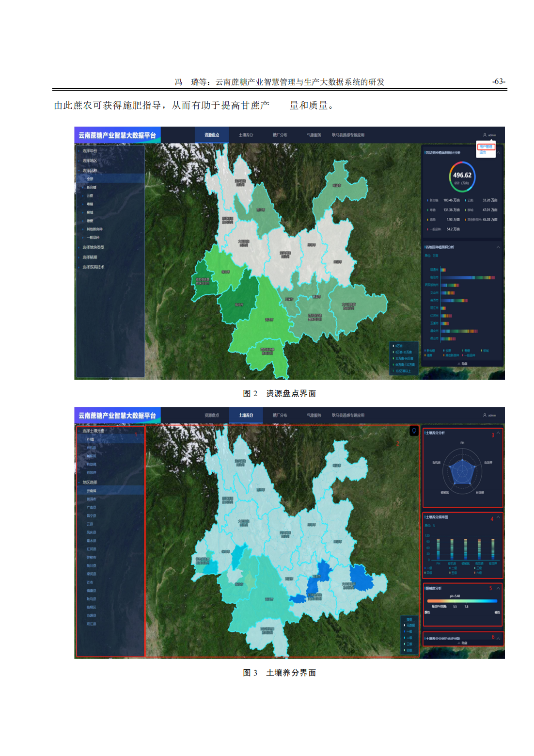Click the lightbulb icon on soil nutrient map
The width and height of the screenshot is (534, 756).
[x=414, y=431]
